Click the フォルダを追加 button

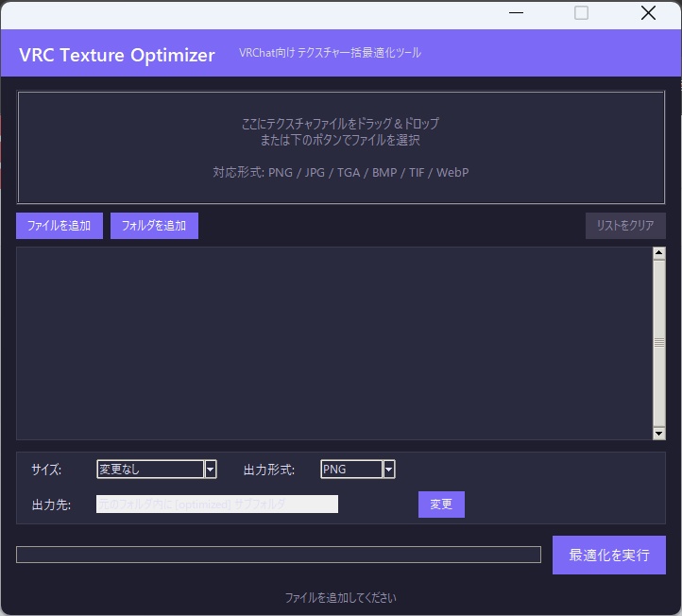[x=154, y=226]
